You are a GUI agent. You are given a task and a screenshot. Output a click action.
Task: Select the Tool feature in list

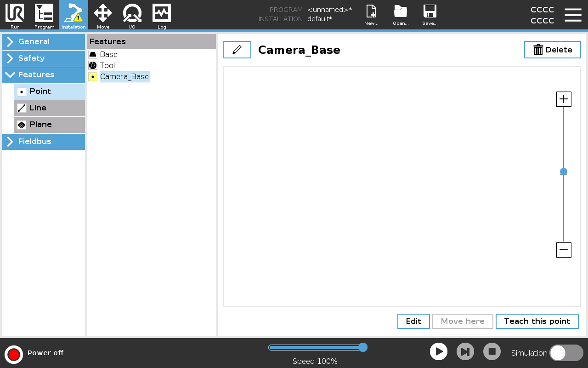coord(107,65)
